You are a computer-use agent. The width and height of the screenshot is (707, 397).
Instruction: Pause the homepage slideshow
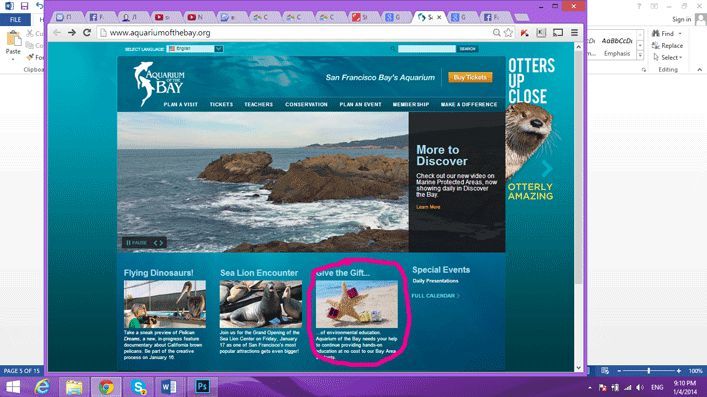[x=137, y=243]
